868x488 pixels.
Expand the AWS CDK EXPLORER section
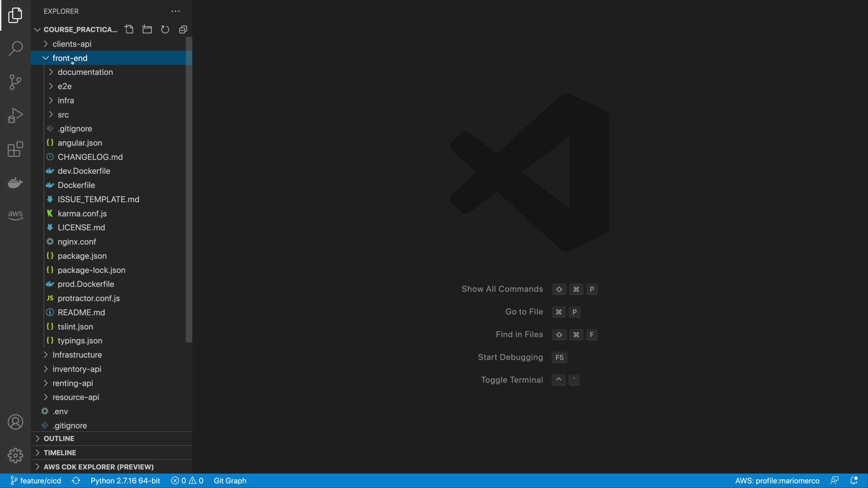pyautogui.click(x=99, y=467)
